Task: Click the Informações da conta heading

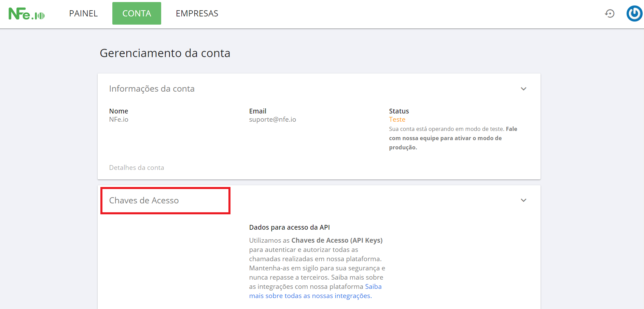Action: coord(152,89)
